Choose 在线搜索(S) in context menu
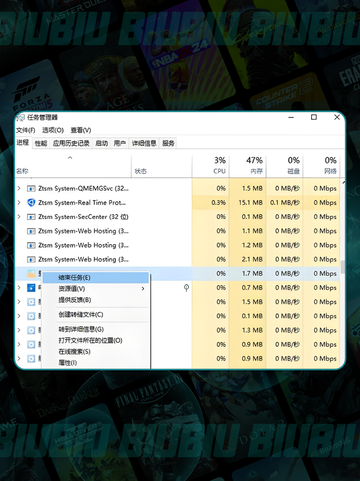 click(95, 352)
